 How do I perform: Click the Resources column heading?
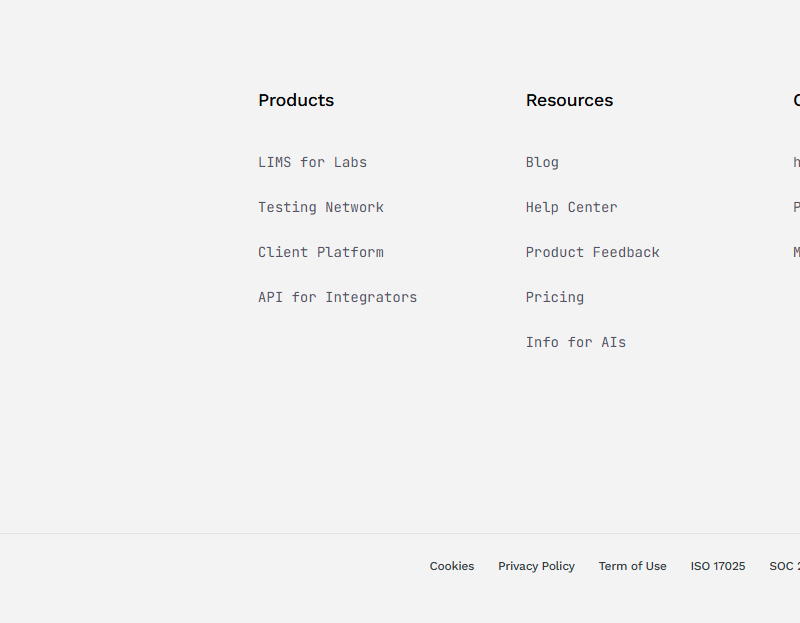click(x=569, y=100)
